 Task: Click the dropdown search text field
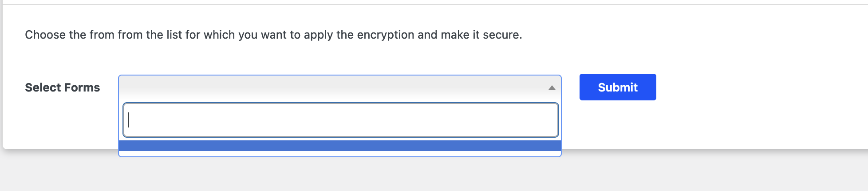[340, 120]
